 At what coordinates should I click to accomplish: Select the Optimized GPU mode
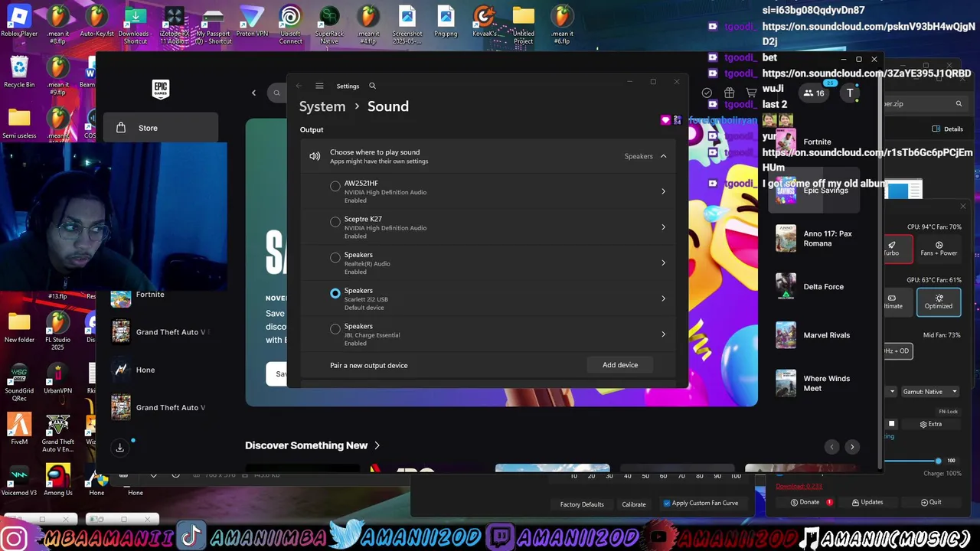coord(938,302)
